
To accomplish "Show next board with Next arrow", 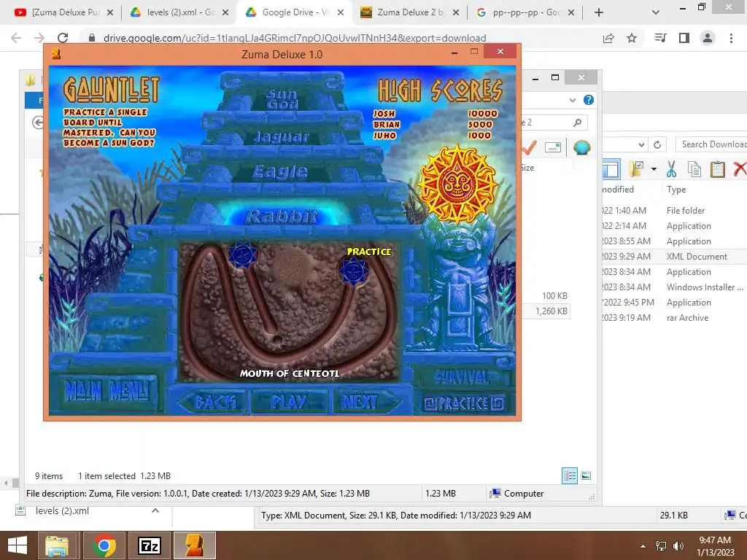I will tap(366, 402).
